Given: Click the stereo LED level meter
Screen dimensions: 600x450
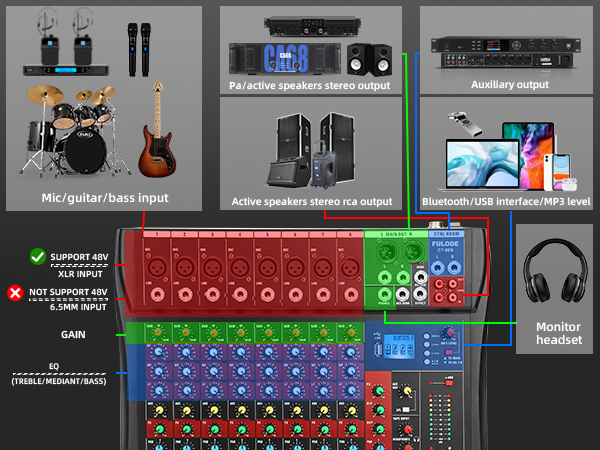Looking at the screenshot, I should (439, 417).
